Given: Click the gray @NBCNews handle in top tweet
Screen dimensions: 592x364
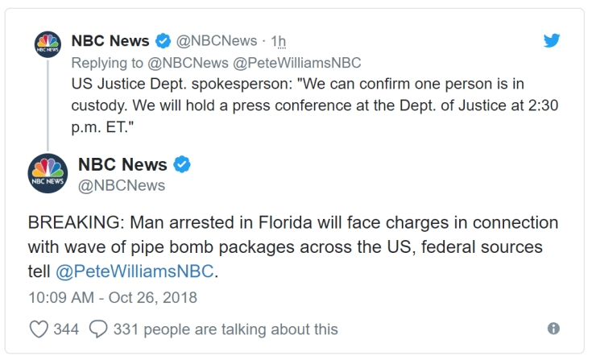Looking at the screenshot, I should 217,41.
